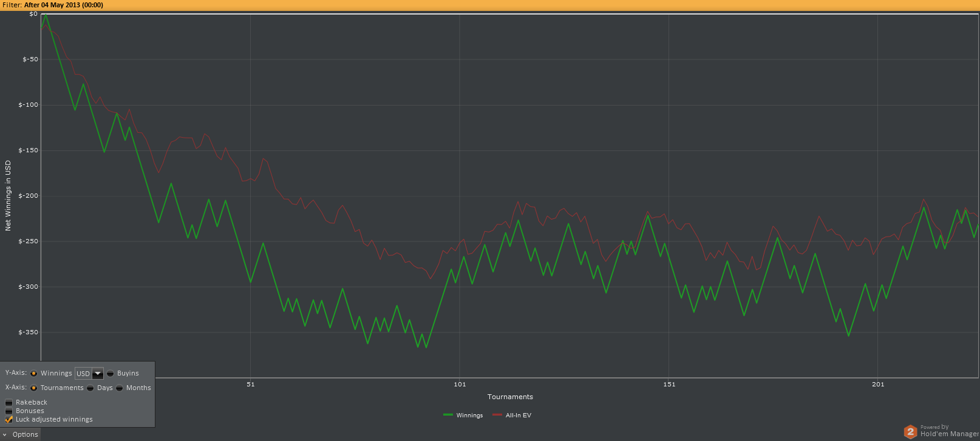
Task: Switch the X-Axis to Months
Action: (x=120, y=388)
